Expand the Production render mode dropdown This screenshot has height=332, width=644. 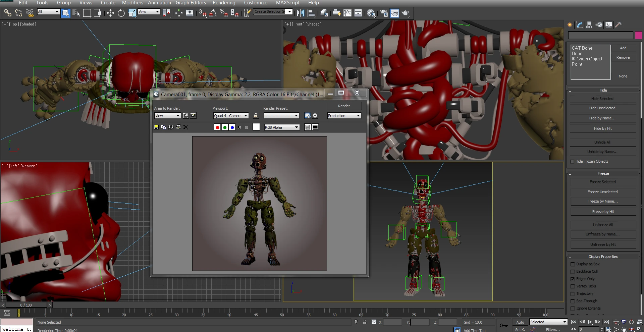(x=344, y=116)
